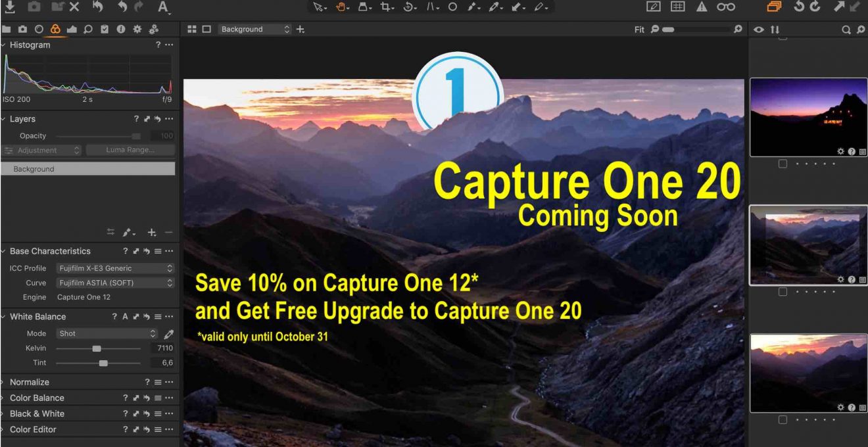Switch viewer to multi view grid
868x447 pixels.
(x=192, y=30)
